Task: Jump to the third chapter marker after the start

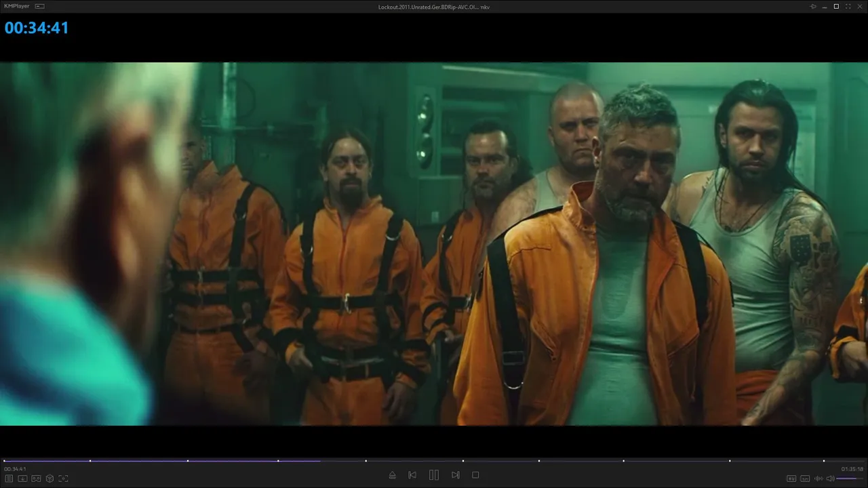Action: click(x=278, y=461)
